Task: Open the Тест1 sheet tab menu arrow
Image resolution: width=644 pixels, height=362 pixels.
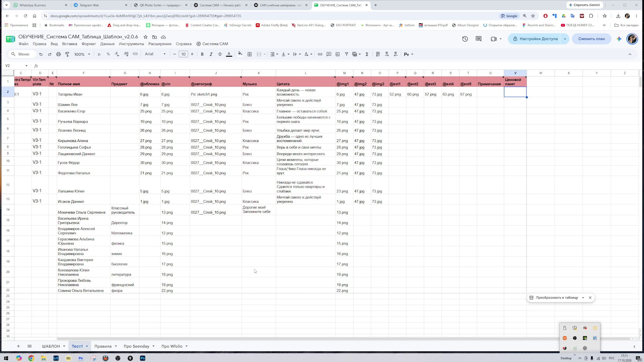Action: (87, 346)
